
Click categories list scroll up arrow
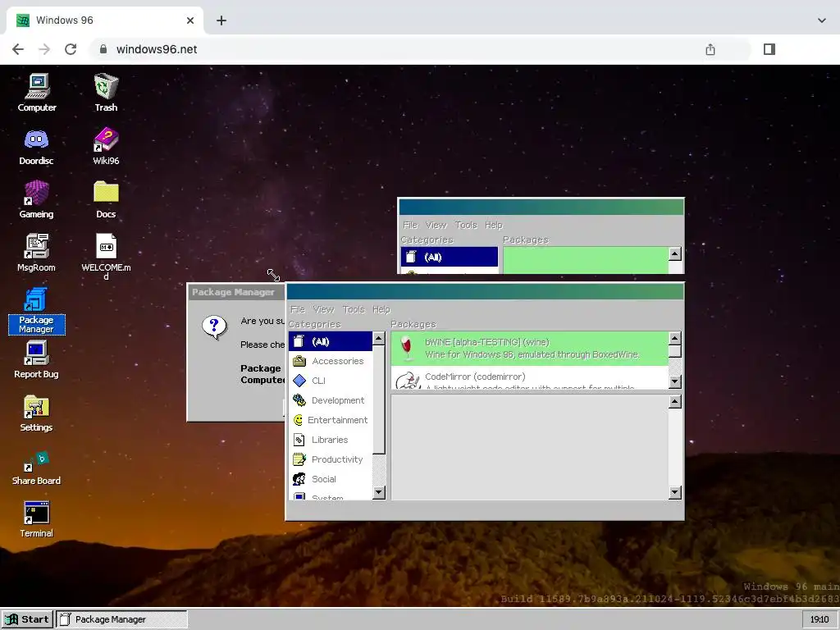[379, 339]
